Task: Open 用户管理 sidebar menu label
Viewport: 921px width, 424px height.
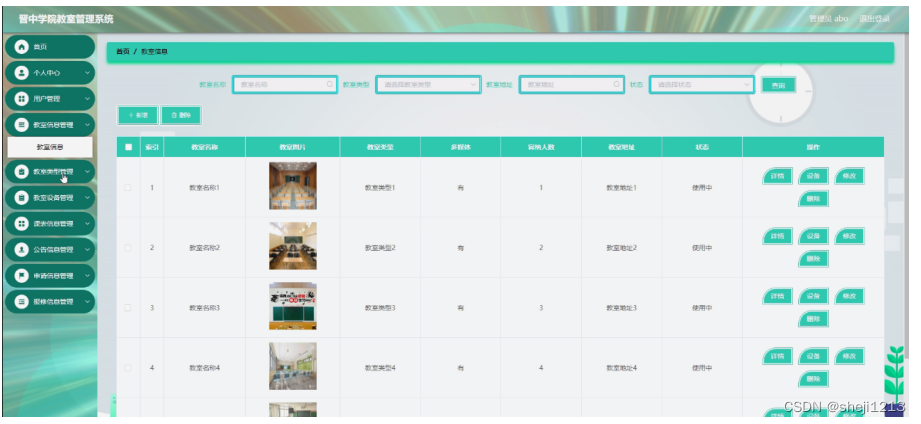Action: click(46, 99)
